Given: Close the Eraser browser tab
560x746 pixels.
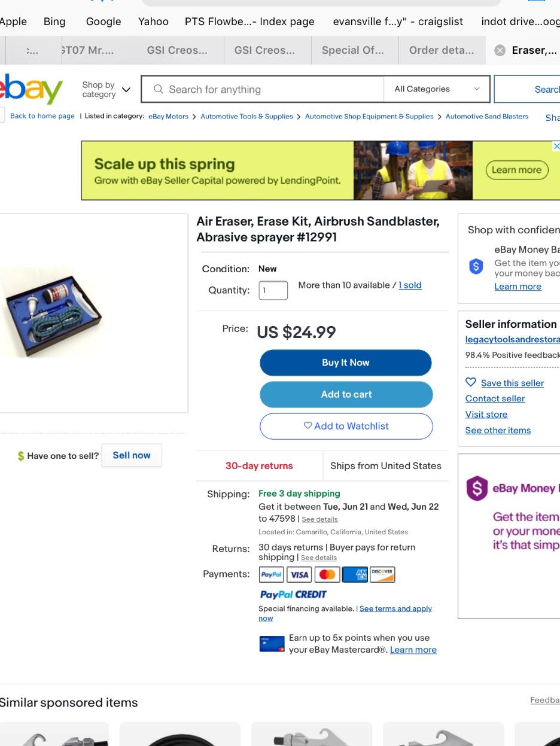Looking at the screenshot, I should [x=500, y=50].
